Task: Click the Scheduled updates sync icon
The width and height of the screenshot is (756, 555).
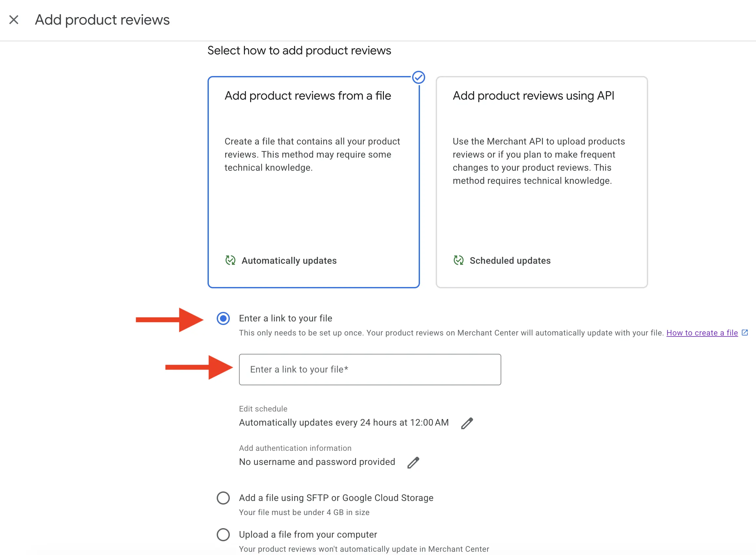Action: click(459, 260)
